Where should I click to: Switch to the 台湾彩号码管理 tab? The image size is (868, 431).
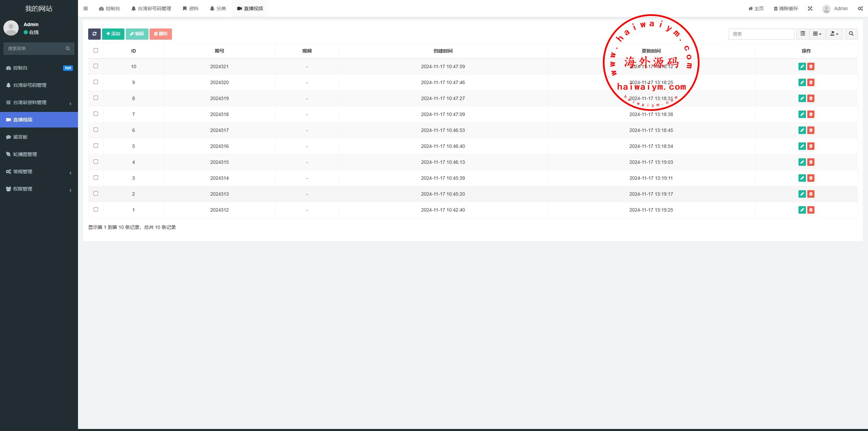(151, 8)
